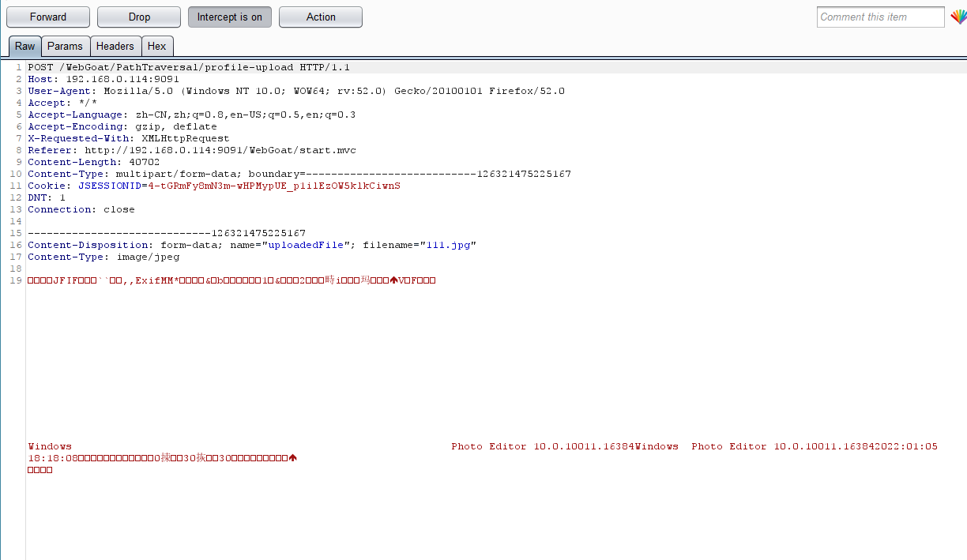Image resolution: width=967 pixels, height=560 pixels.
Task: Switch to the Raw tab
Action: point(24,47)
